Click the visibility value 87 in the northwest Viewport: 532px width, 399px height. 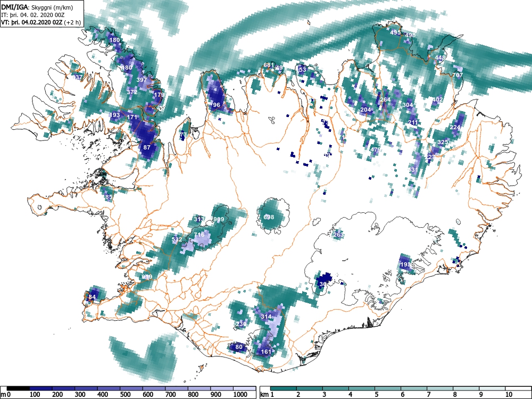click(147, 147)
